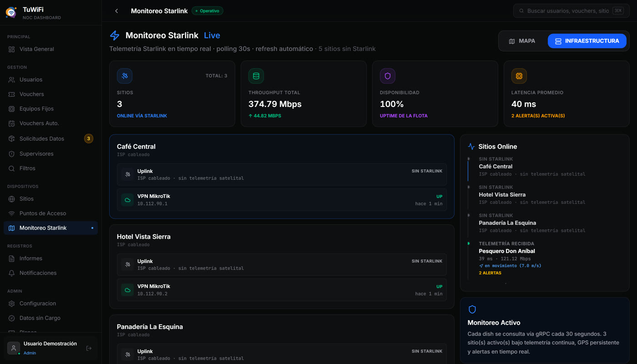Click the Vista General grid icon
This screenshot has height=364, width=637.
pos(12,49)
